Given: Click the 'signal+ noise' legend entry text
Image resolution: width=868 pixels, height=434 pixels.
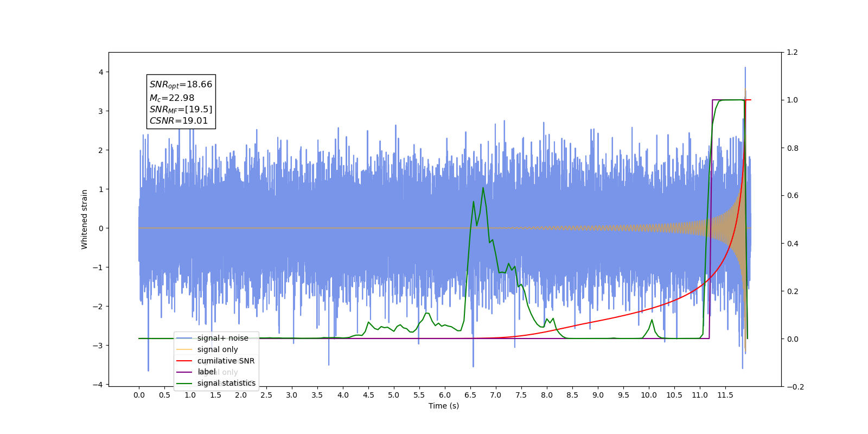Looking at the screenshot, I should point(222,338).
